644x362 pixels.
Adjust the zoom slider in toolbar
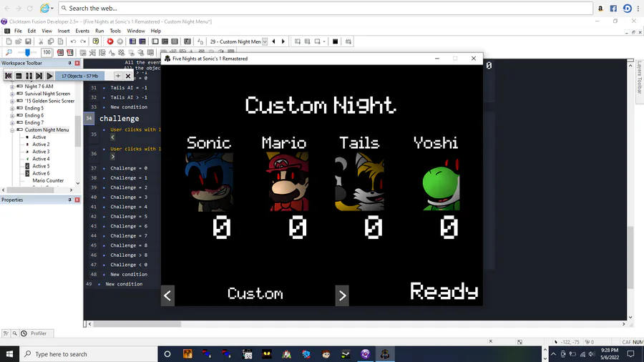pos(27,52)
